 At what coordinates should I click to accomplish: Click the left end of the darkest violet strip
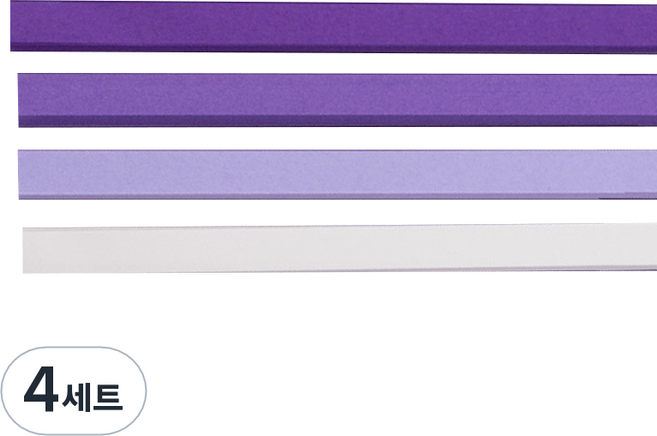click(17, 26)
